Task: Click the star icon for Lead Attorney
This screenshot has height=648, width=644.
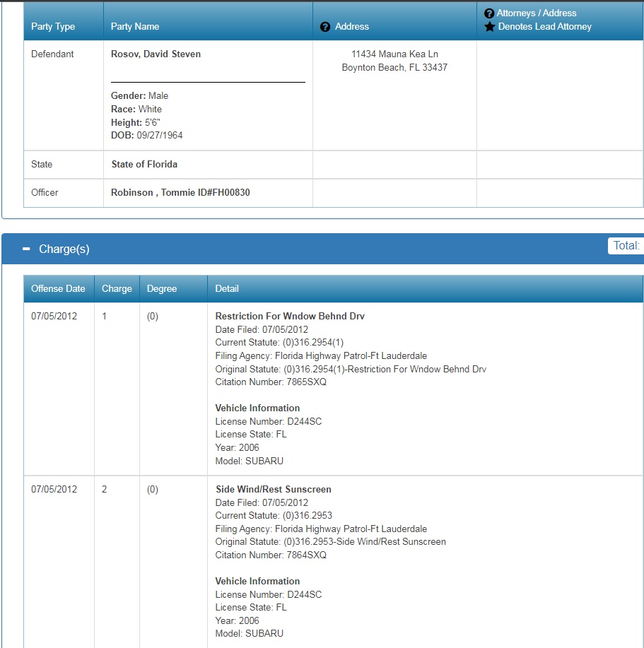Action: coord(488,27)
